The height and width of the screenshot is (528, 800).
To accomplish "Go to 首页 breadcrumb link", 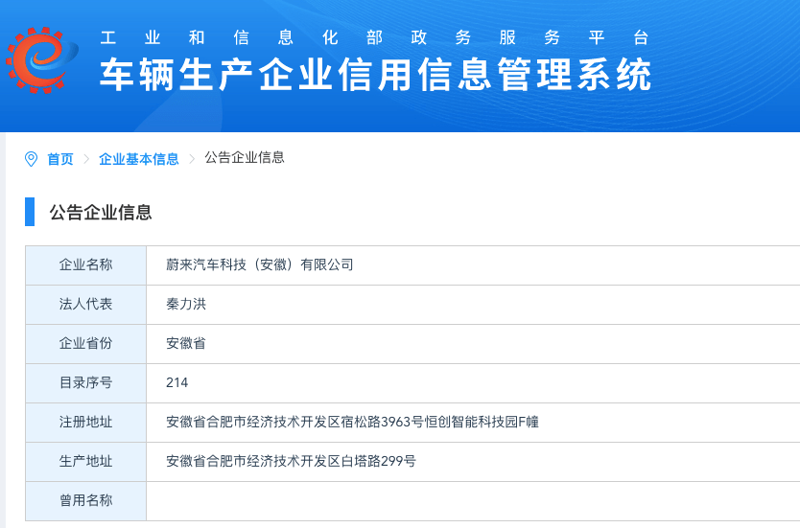I will [x=60, y=159].
